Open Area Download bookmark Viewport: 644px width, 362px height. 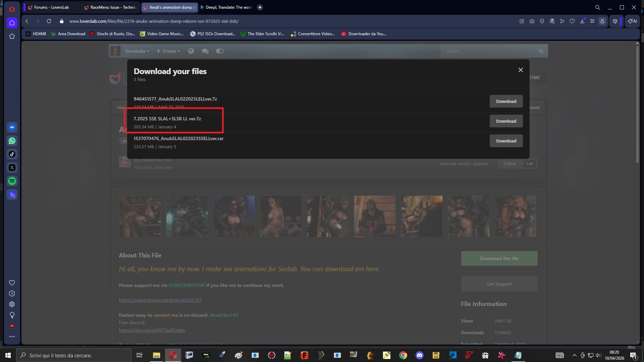coord(68,34)
